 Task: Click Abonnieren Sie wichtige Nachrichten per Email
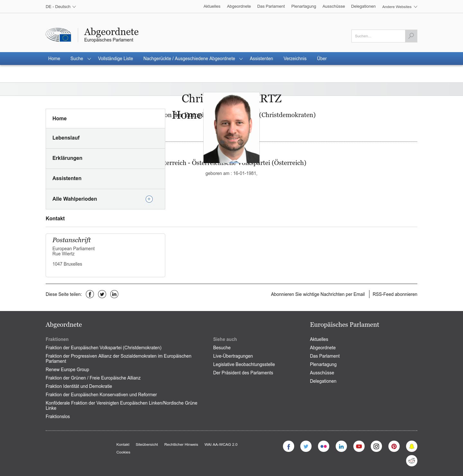tap(318, 294)
